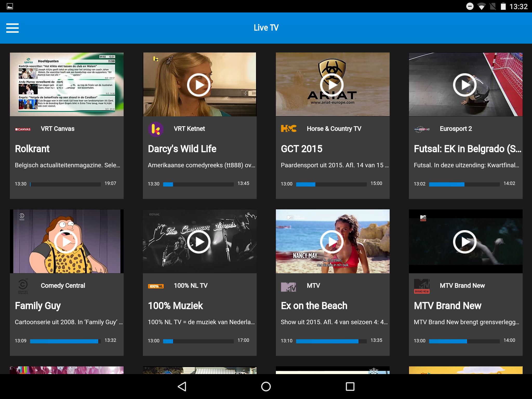Tap the 13:32 status bar clock
The height and width of the screenshot is (399, 532).
click(518, 6)
